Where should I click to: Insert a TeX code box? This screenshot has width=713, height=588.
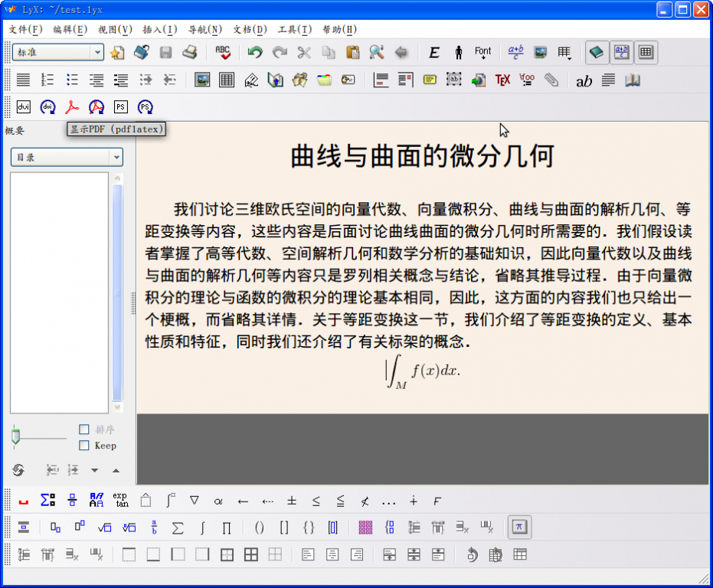click(502, 80)
